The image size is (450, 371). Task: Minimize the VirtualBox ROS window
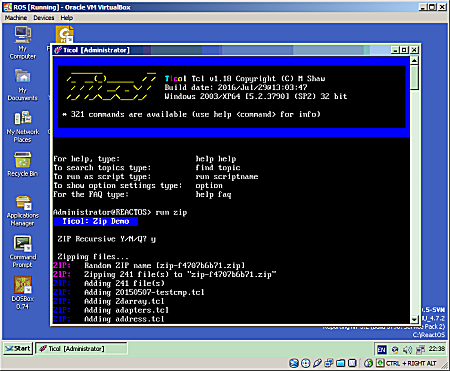(x=423, y=7)
